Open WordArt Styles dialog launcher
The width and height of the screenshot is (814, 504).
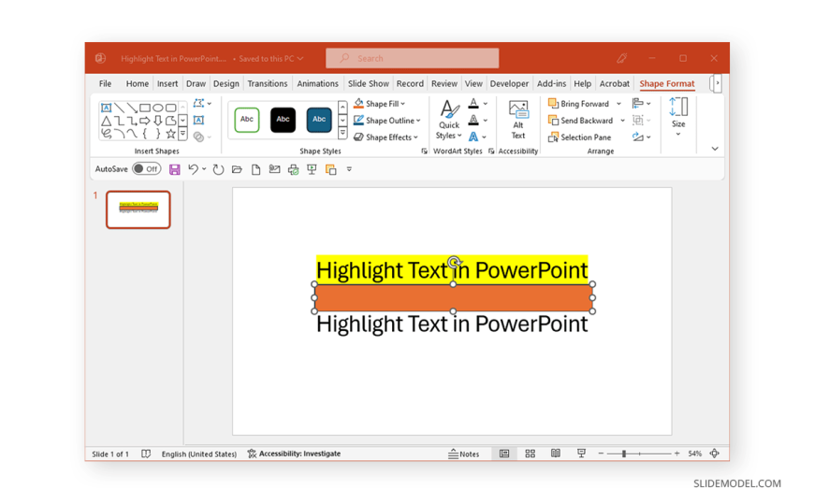pyautogui.click(x=491, y=151)
